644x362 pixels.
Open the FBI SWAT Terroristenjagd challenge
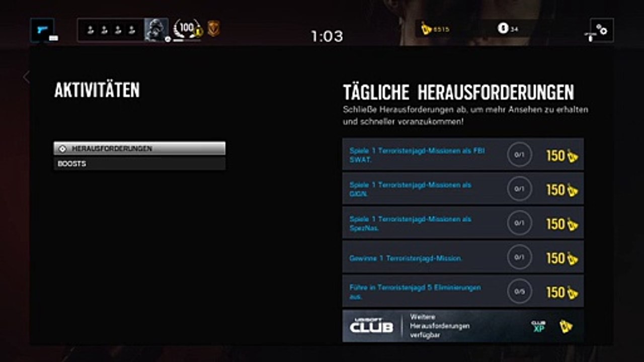(463, 154)
